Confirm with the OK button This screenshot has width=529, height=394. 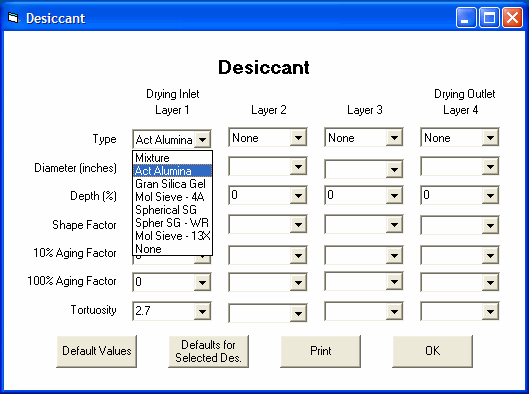pyautogui.click(x=433, y=351)
